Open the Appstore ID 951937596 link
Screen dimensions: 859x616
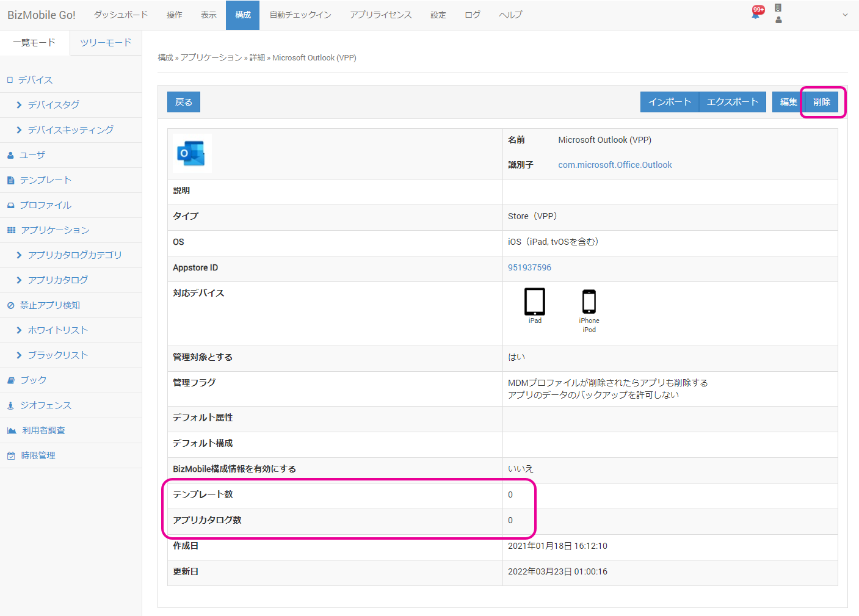pyautogui.click(x=529, y=267)
